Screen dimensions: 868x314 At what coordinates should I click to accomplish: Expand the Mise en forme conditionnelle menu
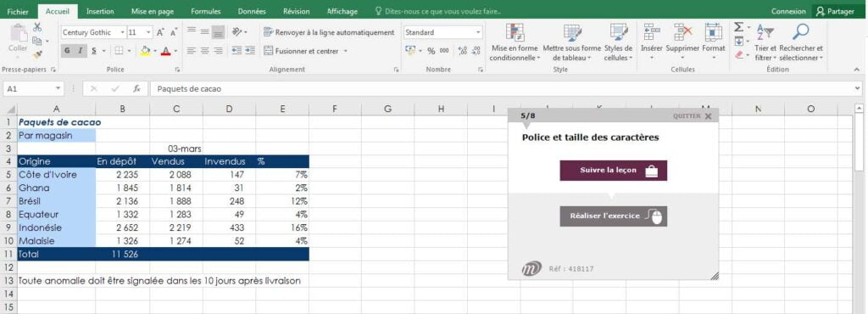pyautogui.click(x=515, y=42)
